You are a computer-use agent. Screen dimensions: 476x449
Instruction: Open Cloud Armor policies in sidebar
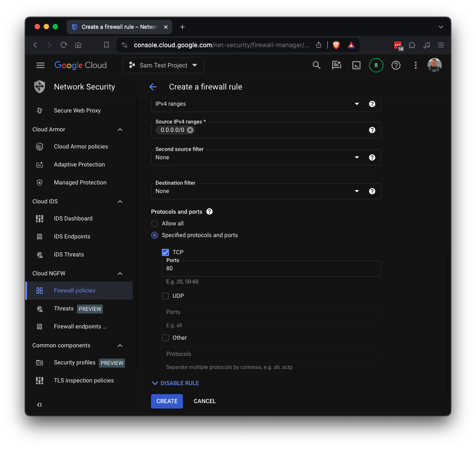79,146
